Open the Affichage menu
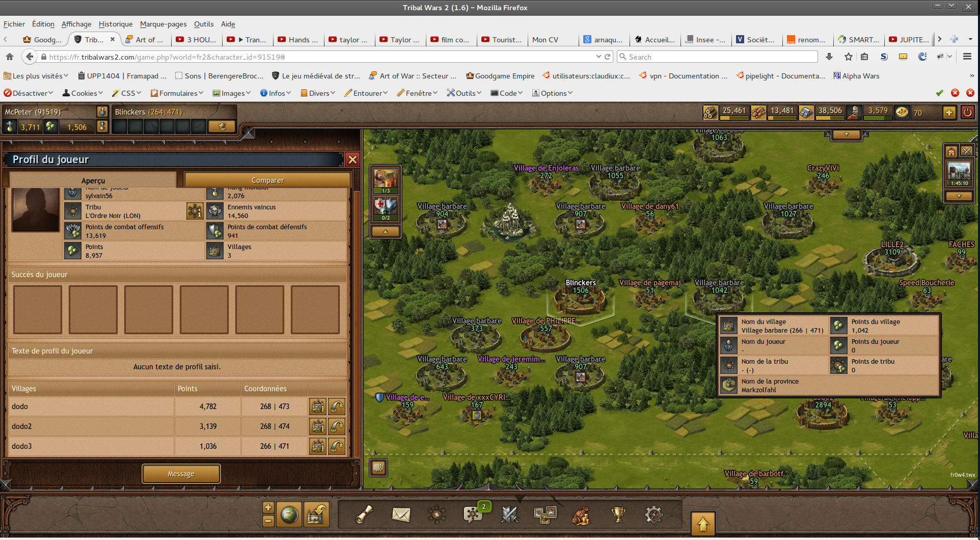Image resolution: width=980 pixels, height=540 pixels. pos(76,24)
